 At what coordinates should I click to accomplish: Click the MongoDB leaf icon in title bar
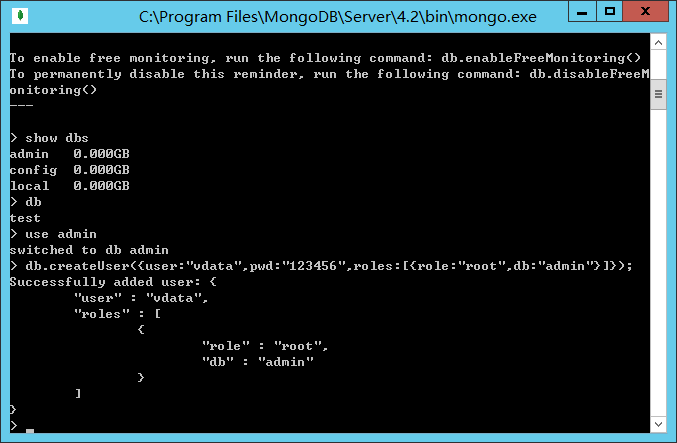(x=20, y=16)
